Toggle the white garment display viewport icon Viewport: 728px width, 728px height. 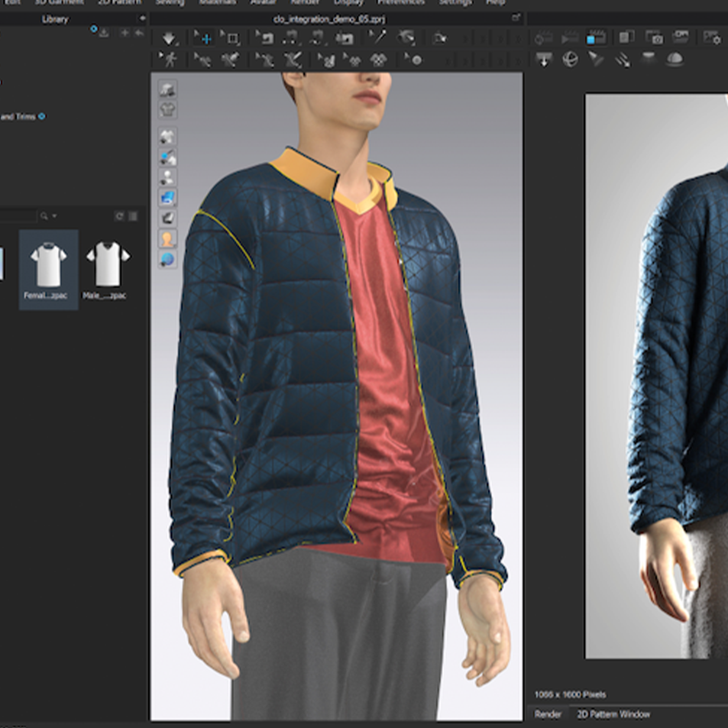(167, 137)
